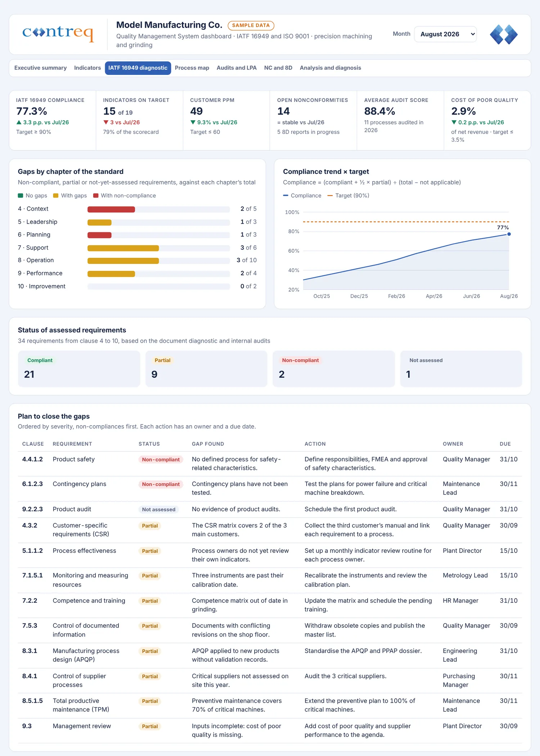
Task: Click the blue diamond company emblem
Action: tap(504, 35)
